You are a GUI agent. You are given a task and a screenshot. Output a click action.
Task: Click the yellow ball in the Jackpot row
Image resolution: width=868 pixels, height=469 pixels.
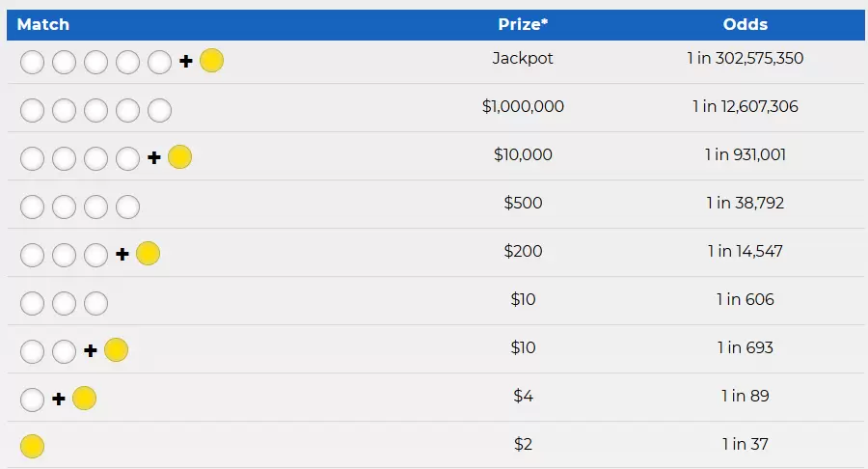[211, 62]
